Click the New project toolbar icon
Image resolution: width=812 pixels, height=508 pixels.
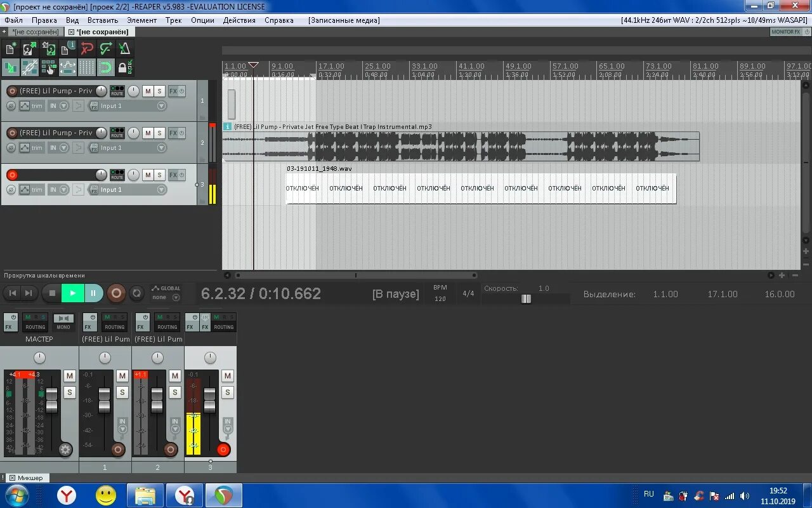11,49
